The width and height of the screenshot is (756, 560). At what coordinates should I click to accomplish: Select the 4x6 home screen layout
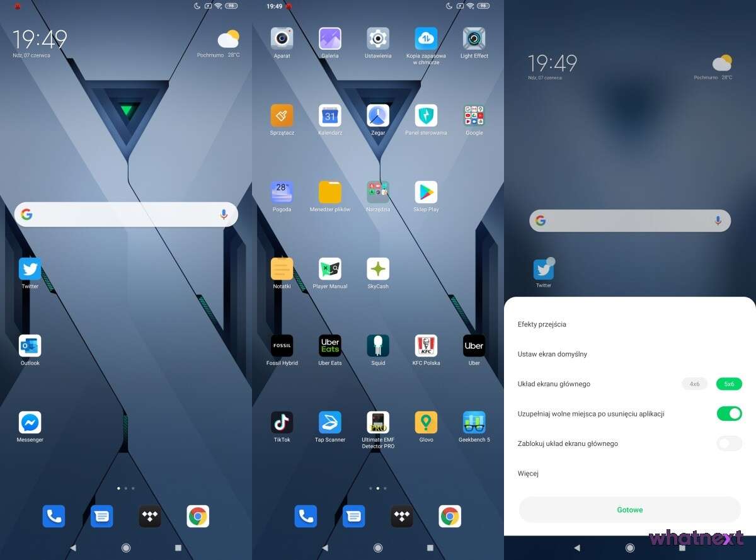(694, 384)
